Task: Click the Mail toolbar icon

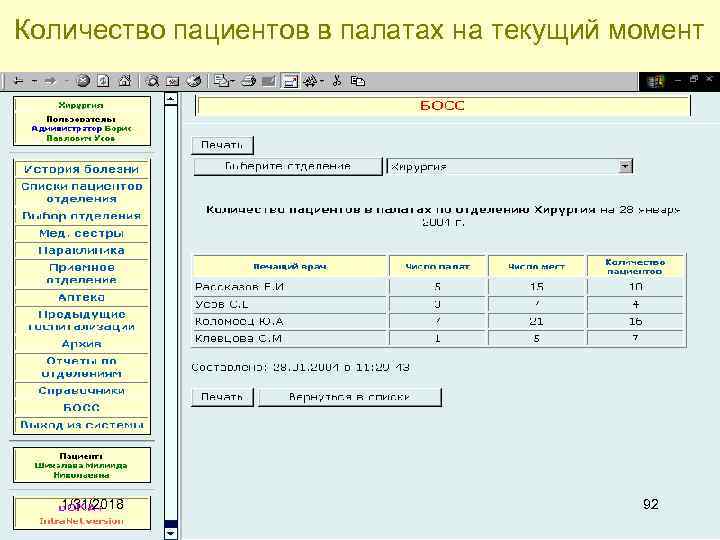Action: click(222, 81)
